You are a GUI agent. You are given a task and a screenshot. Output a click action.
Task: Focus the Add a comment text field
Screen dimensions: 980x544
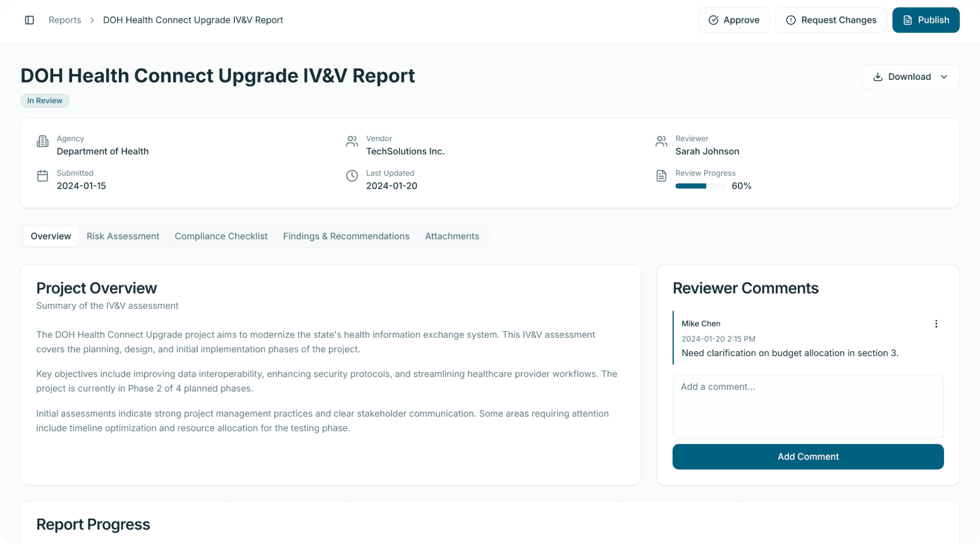click(807, 406)
